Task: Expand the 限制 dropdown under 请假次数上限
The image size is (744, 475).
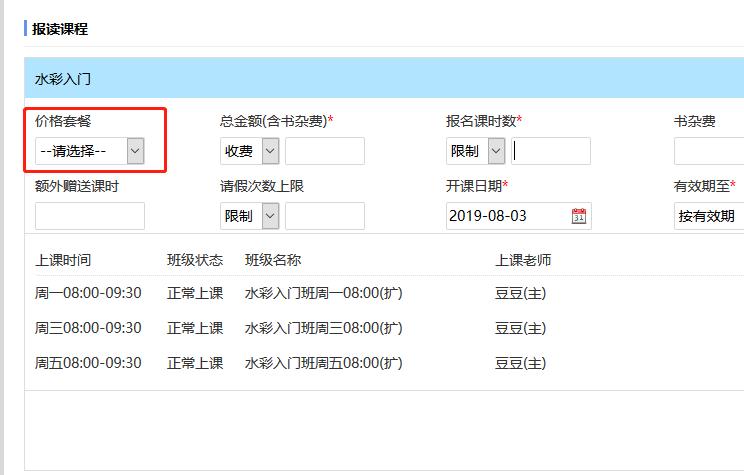Action: tap(249, 216)
